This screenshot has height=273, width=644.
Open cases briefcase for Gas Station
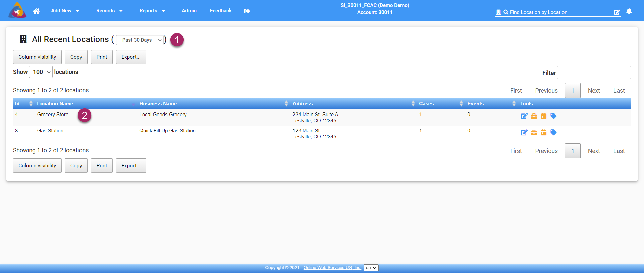coord(534,133)
